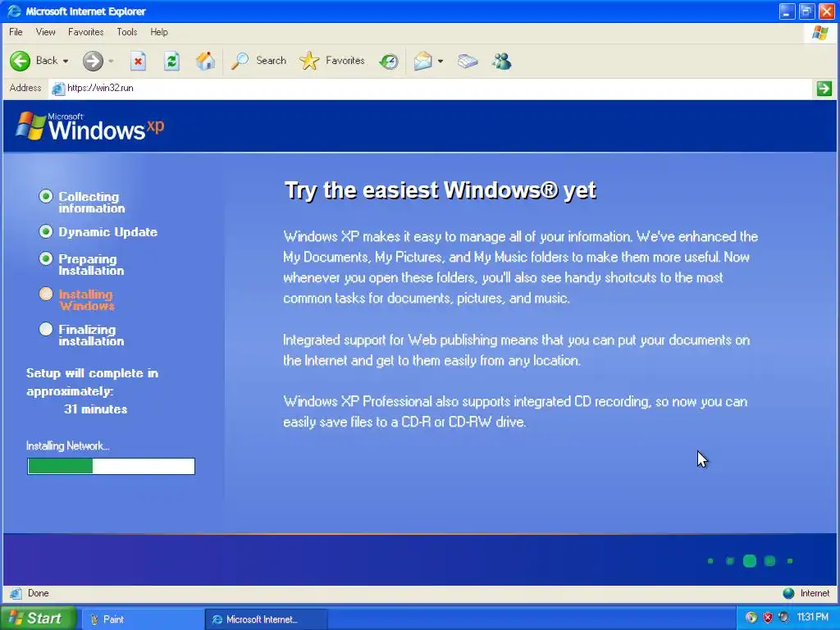Click the 'Collecting information' step text
840x630 pixels.
pos(92,203)
